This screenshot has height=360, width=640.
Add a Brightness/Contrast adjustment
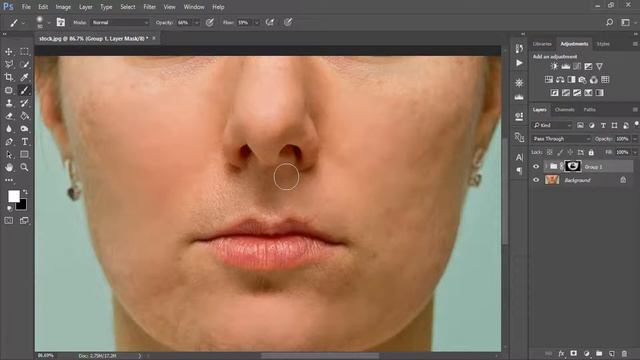(x=554, y=66)
